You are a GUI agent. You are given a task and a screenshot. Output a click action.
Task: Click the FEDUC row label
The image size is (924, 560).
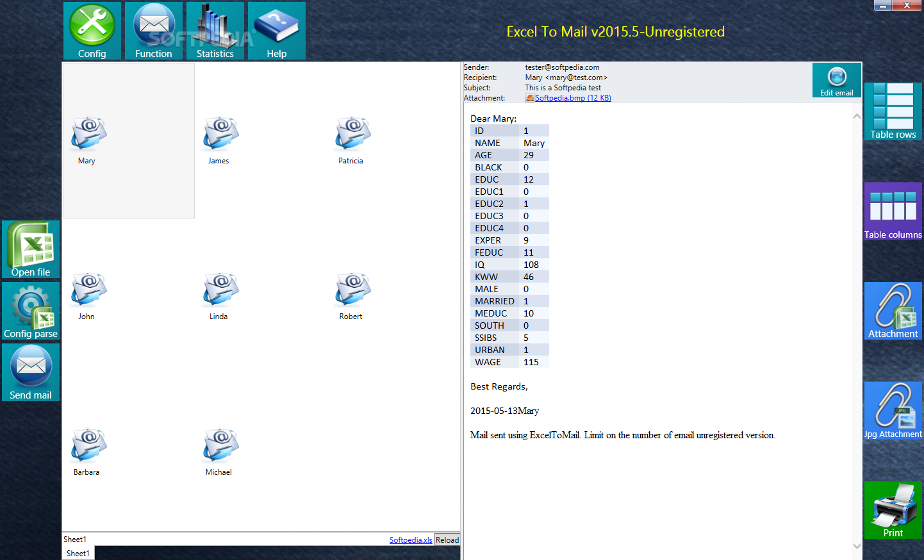point(489,252)
